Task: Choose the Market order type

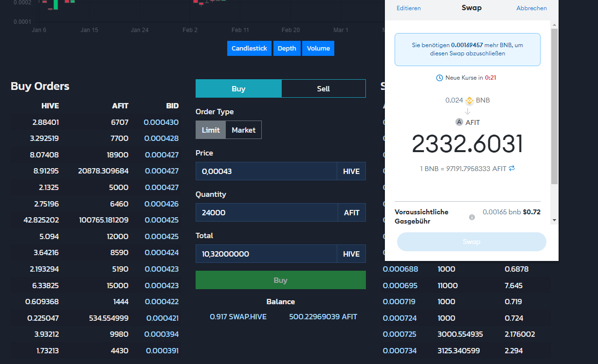Action: click(x=244, y=130)
